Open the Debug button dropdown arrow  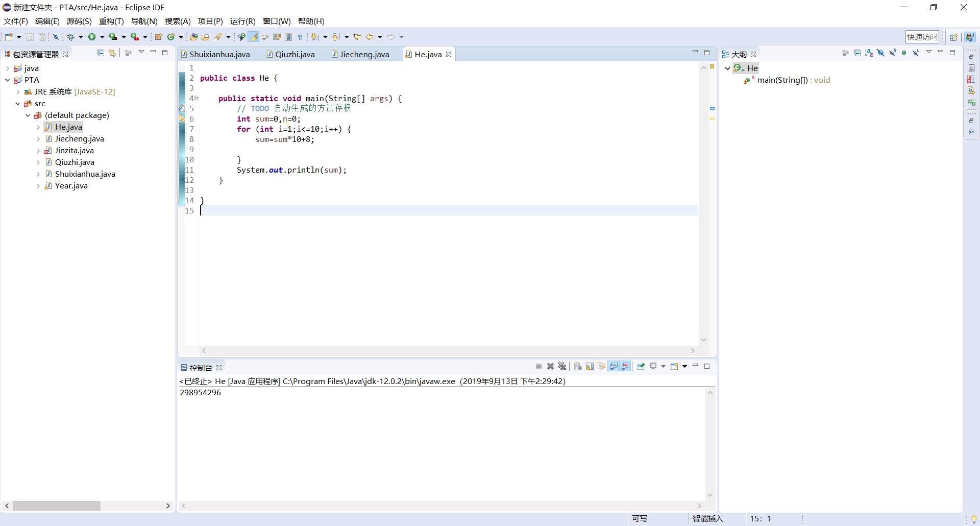tap(81, 37)
